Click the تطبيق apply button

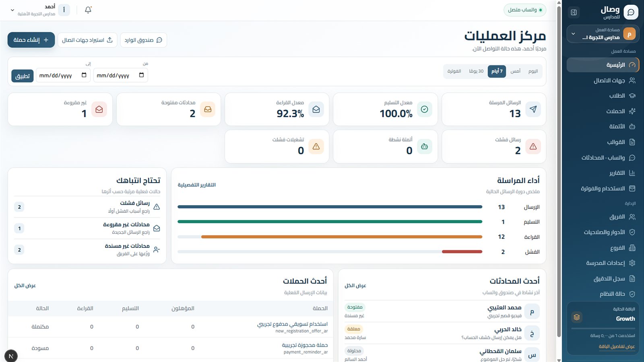[x=23, y=76]
